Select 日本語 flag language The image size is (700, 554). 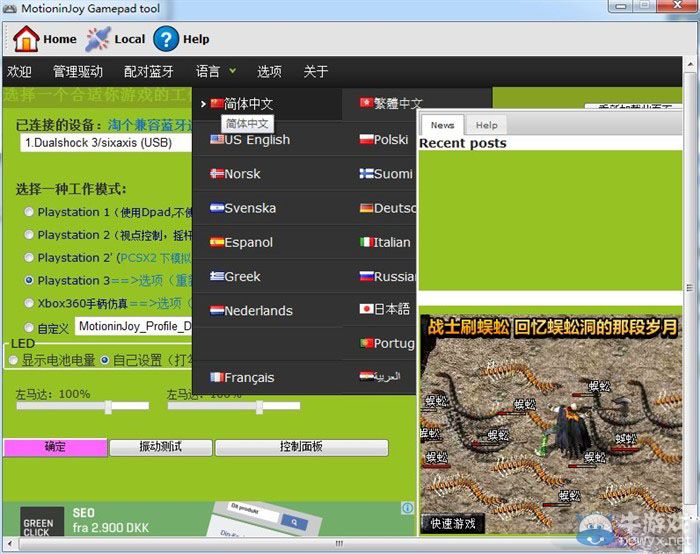click(384, 309)
